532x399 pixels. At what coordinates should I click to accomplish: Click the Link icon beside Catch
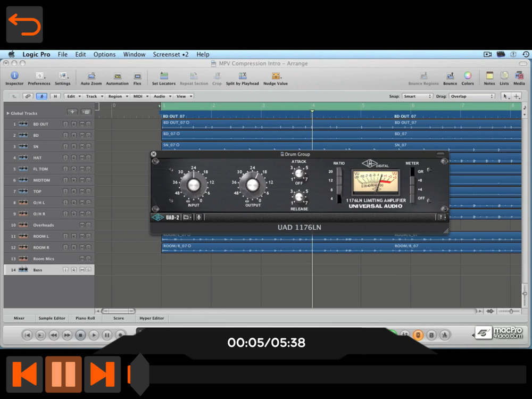tap(28, 96)
